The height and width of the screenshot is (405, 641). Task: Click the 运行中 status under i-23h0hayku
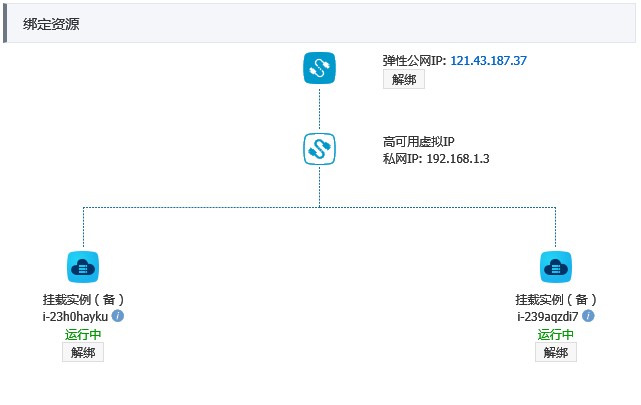tap(83, 334)
